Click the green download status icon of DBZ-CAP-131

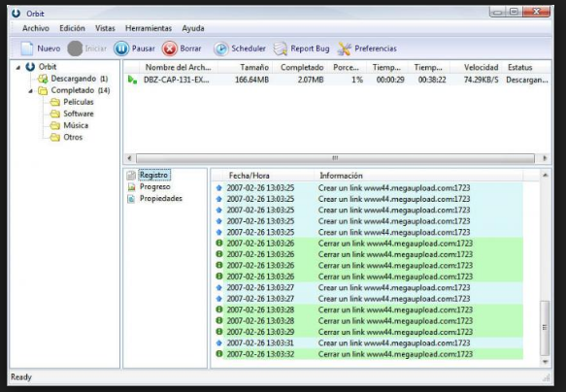point(132,80)
